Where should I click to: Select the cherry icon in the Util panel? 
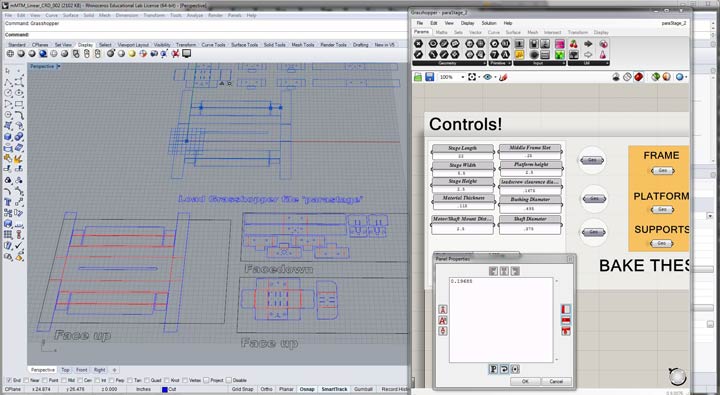tap(574, 44)
